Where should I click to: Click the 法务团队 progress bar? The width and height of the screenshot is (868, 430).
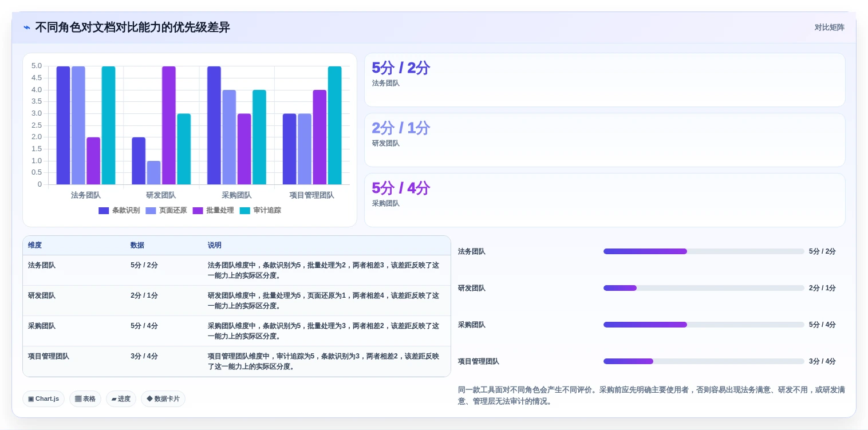coord(704,251)
